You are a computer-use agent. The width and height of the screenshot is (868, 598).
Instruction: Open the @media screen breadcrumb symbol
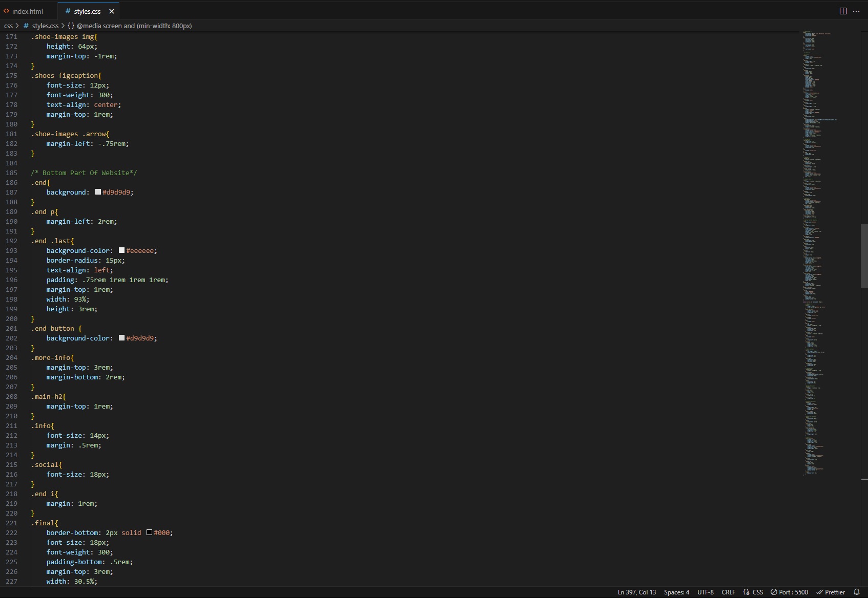(x=134, y=26)
